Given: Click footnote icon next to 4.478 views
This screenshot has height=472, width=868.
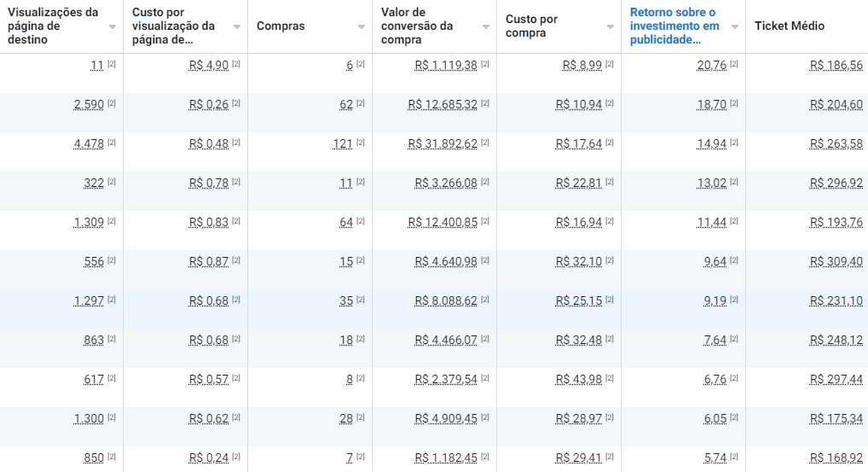Looking at the screenshot, I should click(x=112, y=143).
